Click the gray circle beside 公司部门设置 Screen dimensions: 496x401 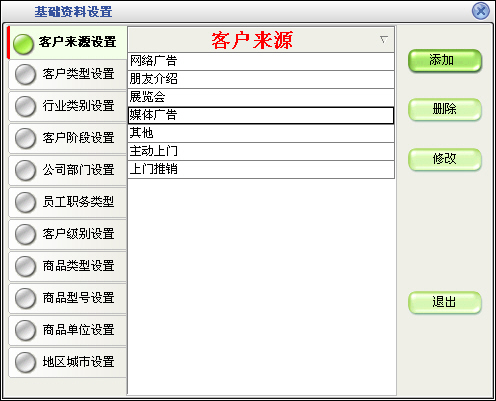point(25,170)
